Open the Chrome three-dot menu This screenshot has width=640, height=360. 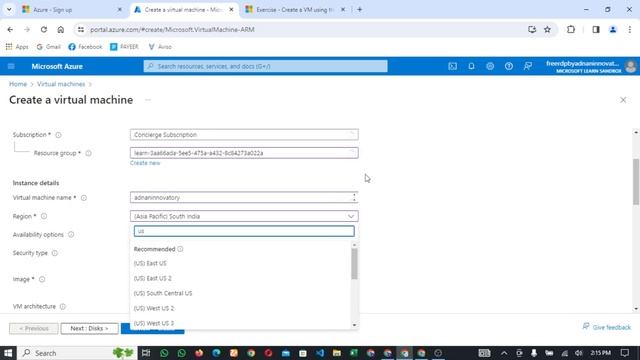(630, 29)
